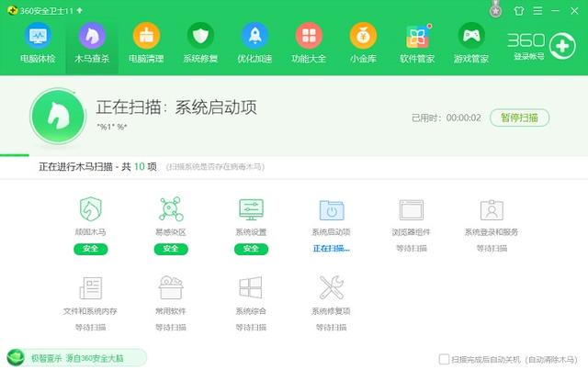Open 游戏管家 game manager

tap(471, 37)
